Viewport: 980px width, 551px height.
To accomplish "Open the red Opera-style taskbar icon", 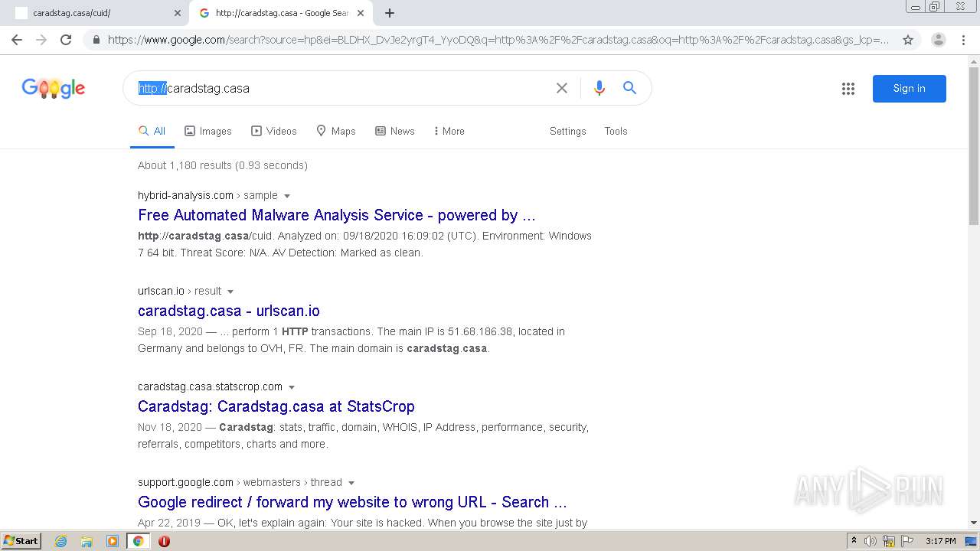I will pyautogui.click(x=164, y=541).
